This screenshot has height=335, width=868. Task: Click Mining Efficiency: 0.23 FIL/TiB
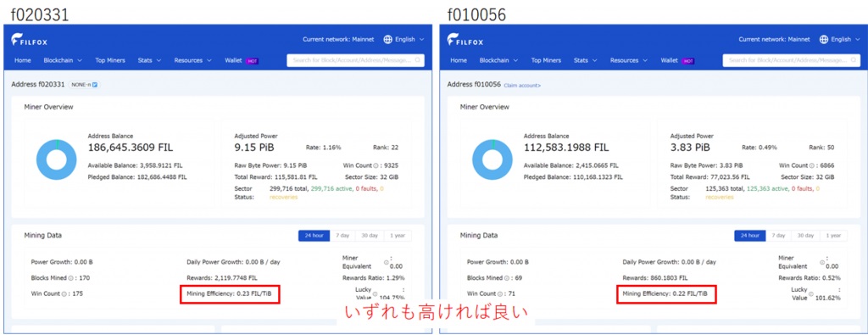pos(230,293)
